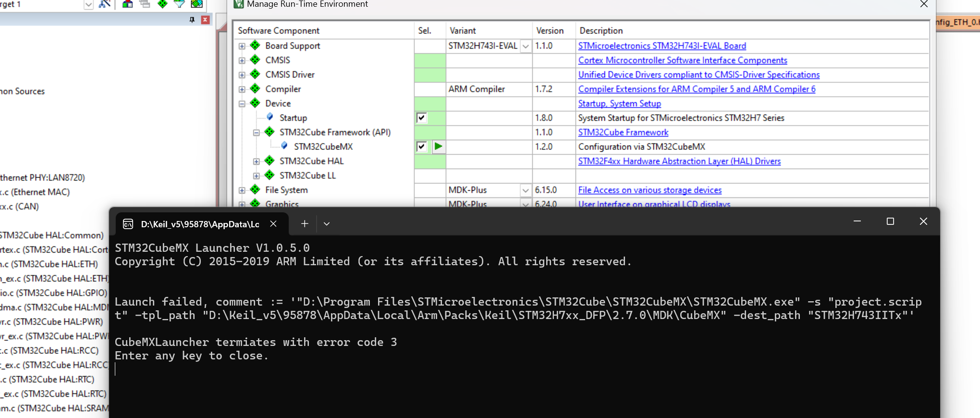Click the green play button beside STM32CubeMX

(438, 146)
